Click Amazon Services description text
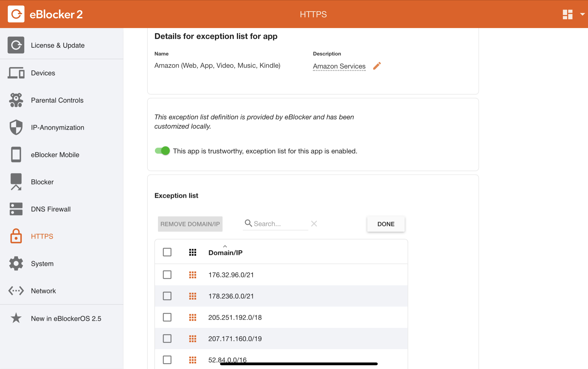 [x=339, y=66]
